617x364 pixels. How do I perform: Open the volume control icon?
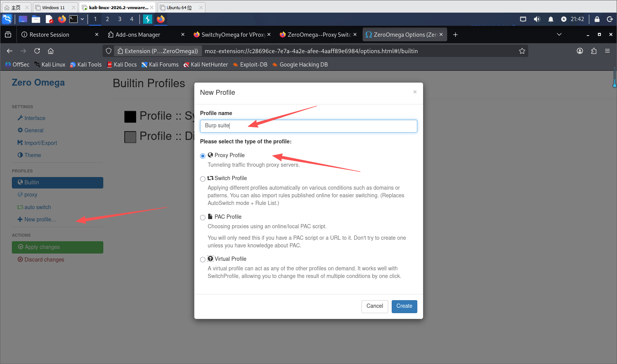pyautogui.click(x=537, y=19)
